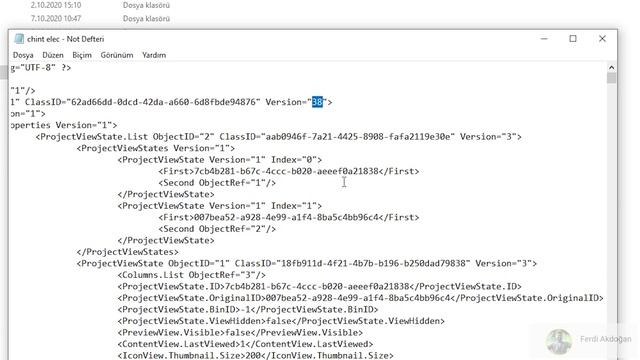Image resolution: width=640 pixels, height=360 pixels.
Task: Click the ProjectViewState.ID line
Action: 320,286
